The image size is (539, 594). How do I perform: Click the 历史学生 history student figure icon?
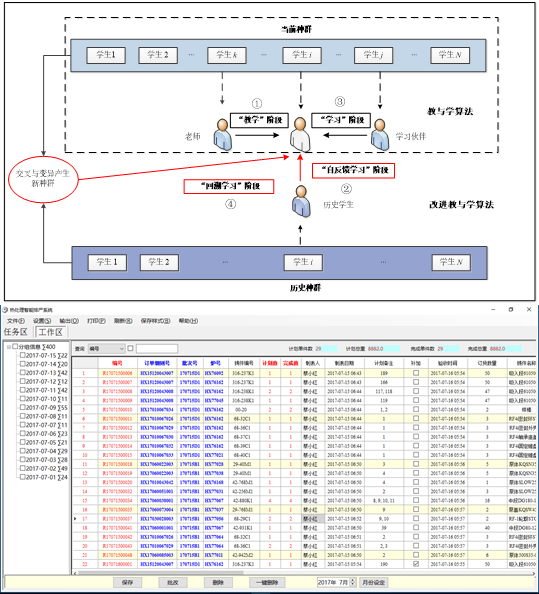302,201
